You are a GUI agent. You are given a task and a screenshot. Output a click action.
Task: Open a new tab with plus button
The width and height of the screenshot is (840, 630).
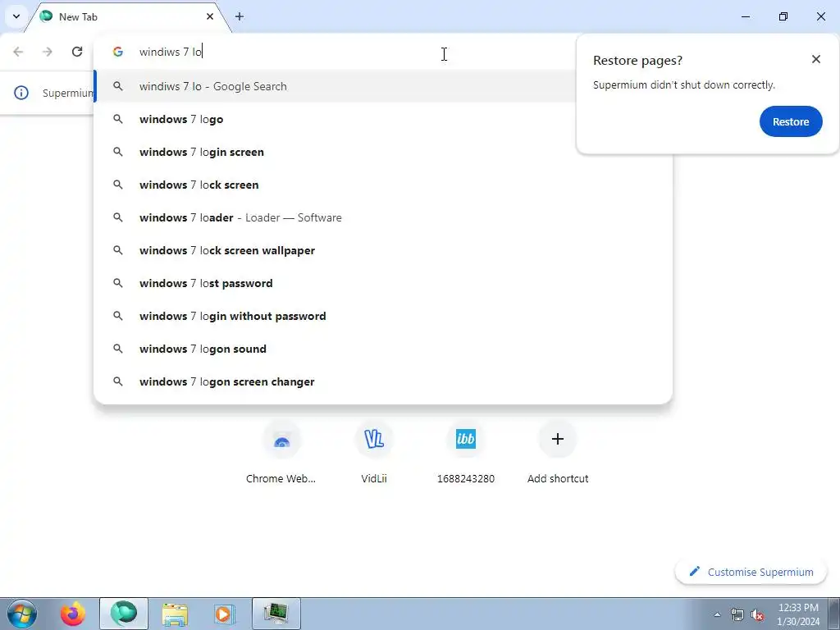240,16
